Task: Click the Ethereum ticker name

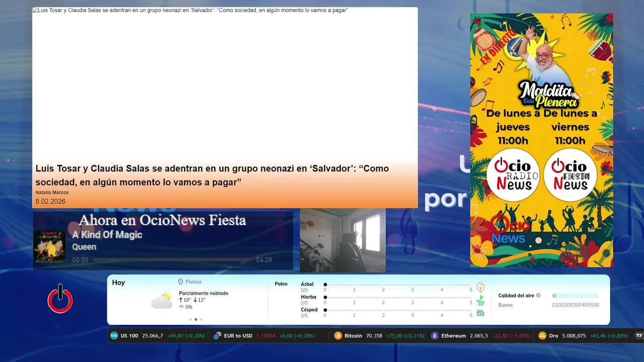Action: pyautogui.click(x=453, y=336)
